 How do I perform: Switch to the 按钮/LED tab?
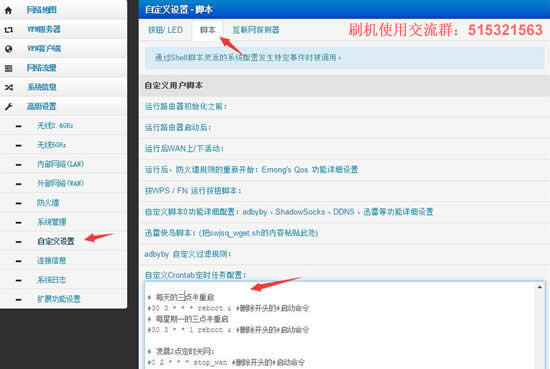coord(166,30)
